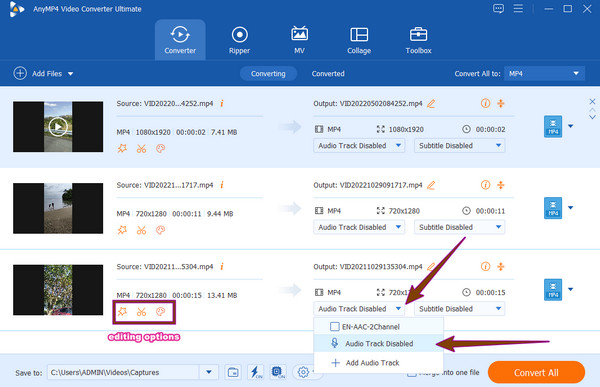600x387 pixels.
Task: Open the Convert All to MP4 dropdown
Action: 545,73
